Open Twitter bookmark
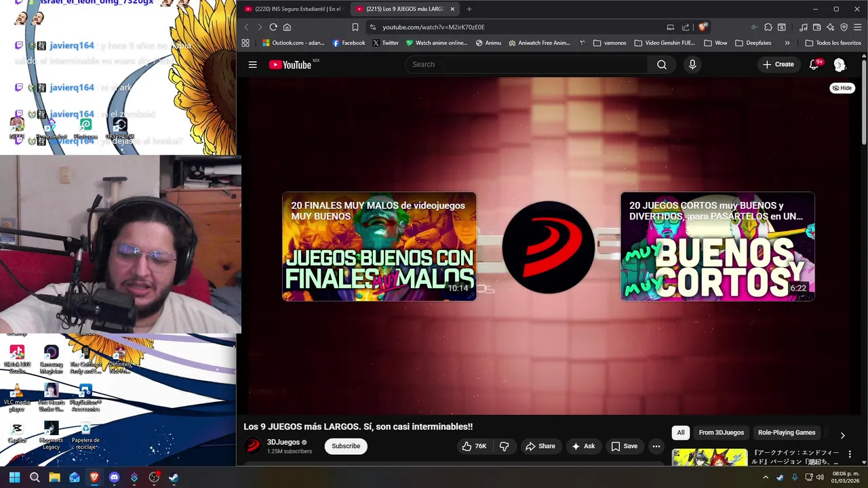Viewport: 868px width, 488px height. [x=385, y=43]
